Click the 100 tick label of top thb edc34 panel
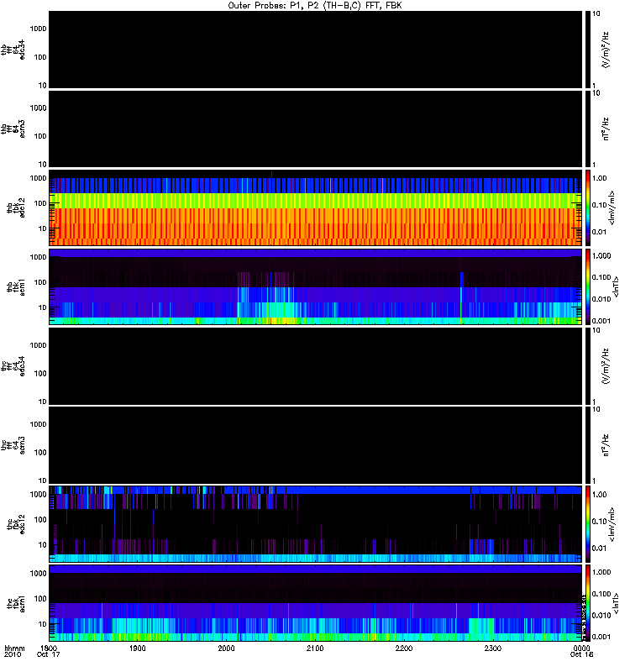 coord(40,57)
